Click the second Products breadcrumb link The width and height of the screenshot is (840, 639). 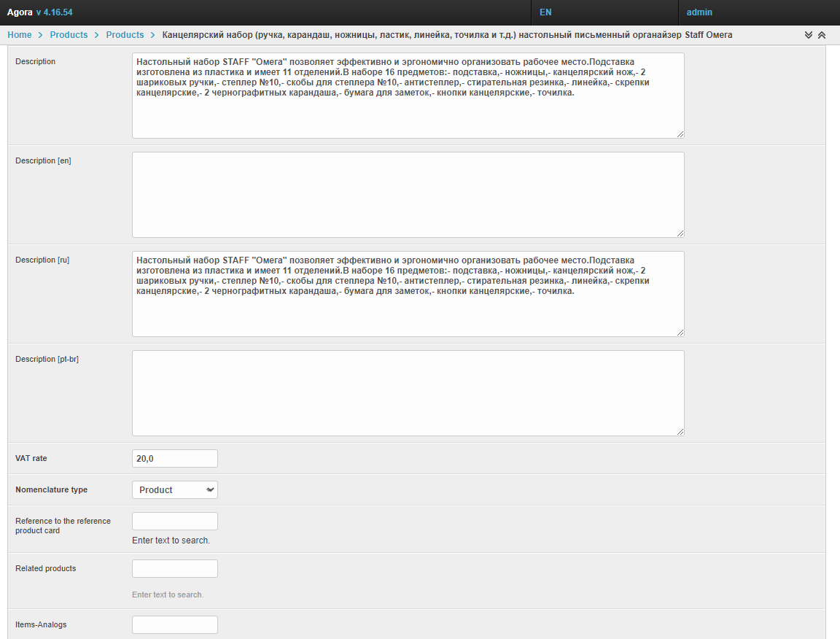tap(125, 35)
